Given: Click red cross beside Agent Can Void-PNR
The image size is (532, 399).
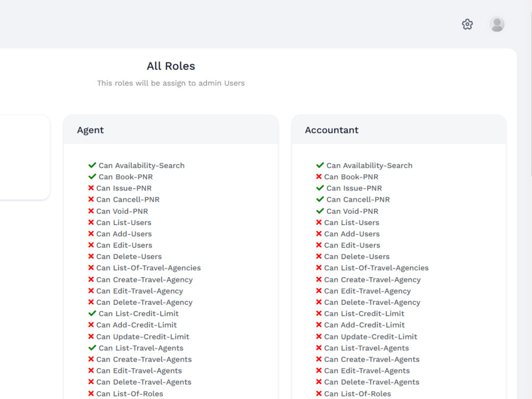Looking at the screenshot, I should click(91, 211).
